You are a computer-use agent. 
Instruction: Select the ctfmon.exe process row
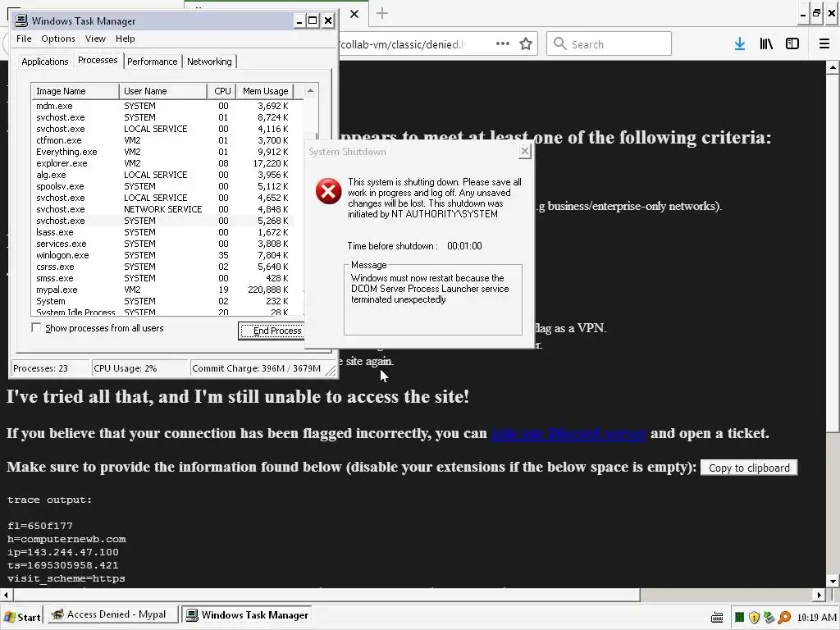162,140
